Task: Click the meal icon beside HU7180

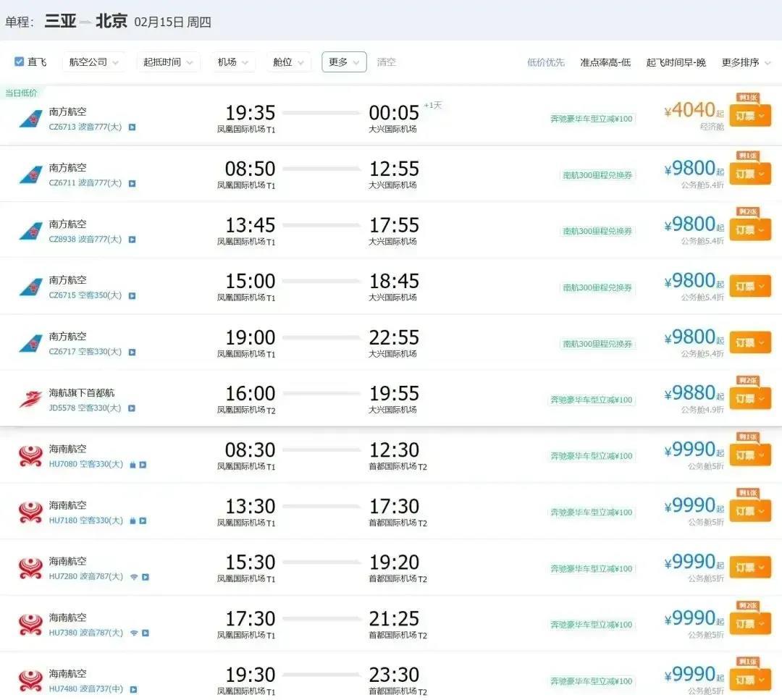Action: click(133, 520)
